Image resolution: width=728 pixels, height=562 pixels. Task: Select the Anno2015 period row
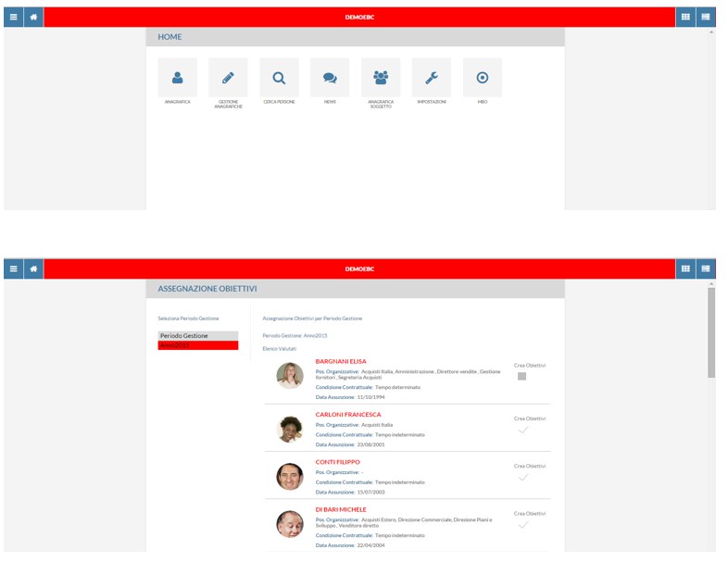198,345
